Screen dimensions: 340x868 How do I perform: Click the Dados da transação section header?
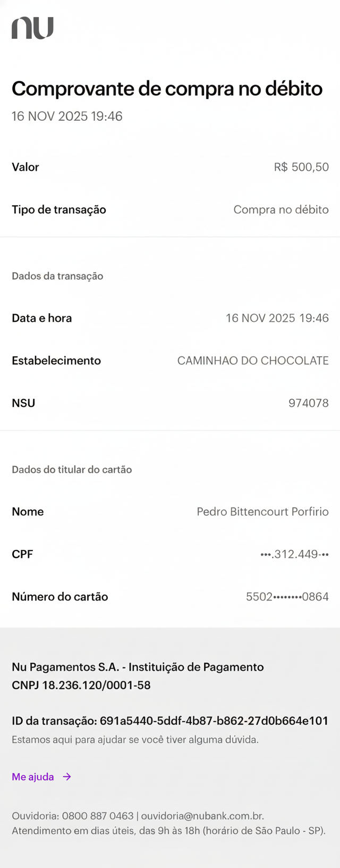click(57, 276)
